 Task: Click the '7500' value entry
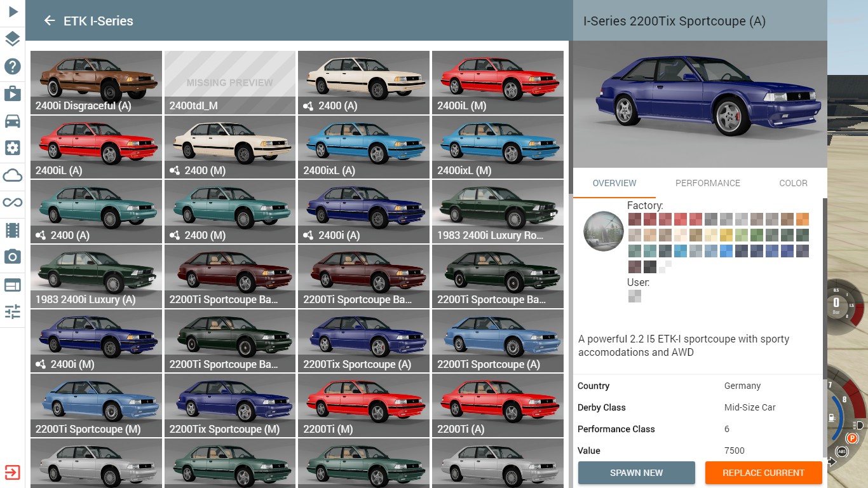(x=734, y=451)
